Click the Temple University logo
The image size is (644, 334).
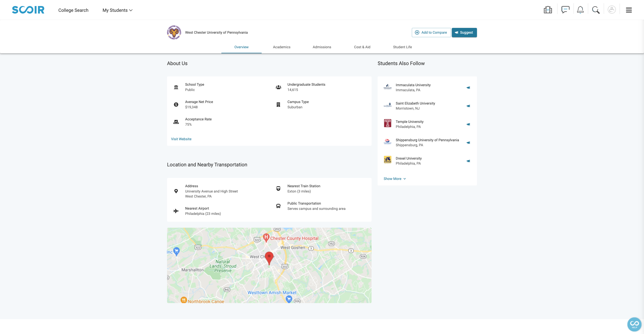388,123
